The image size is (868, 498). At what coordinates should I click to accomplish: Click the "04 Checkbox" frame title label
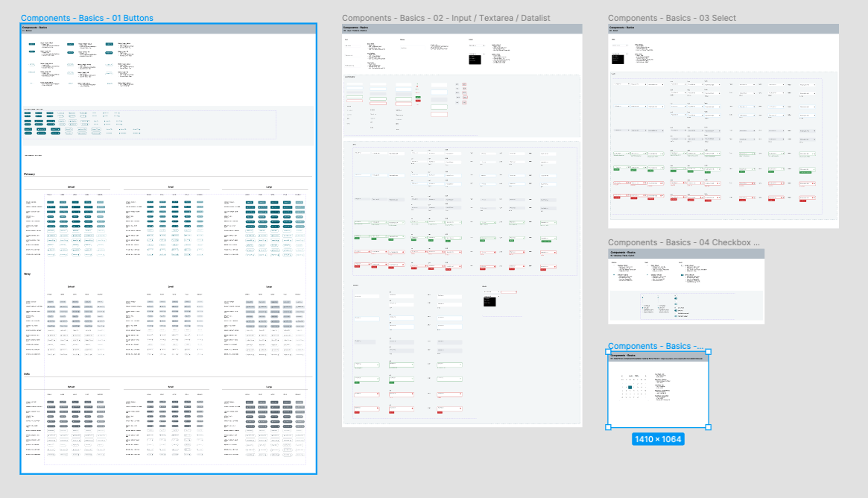(x=684, y=242)
